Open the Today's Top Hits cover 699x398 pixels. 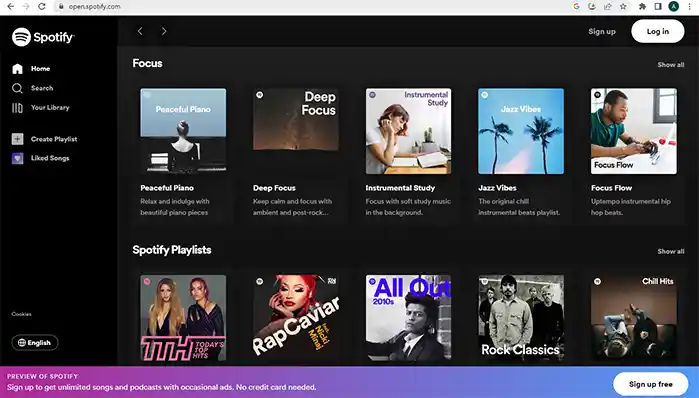pos(183,318)
